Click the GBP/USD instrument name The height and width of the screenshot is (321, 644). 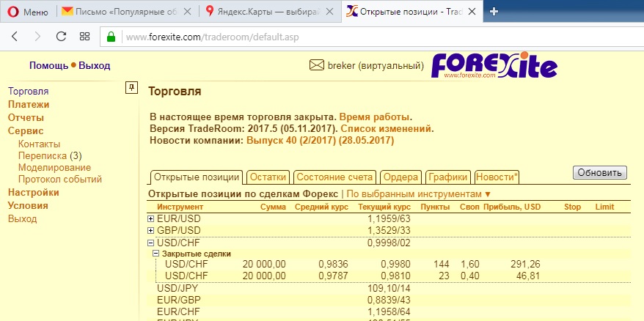[179, 231]
